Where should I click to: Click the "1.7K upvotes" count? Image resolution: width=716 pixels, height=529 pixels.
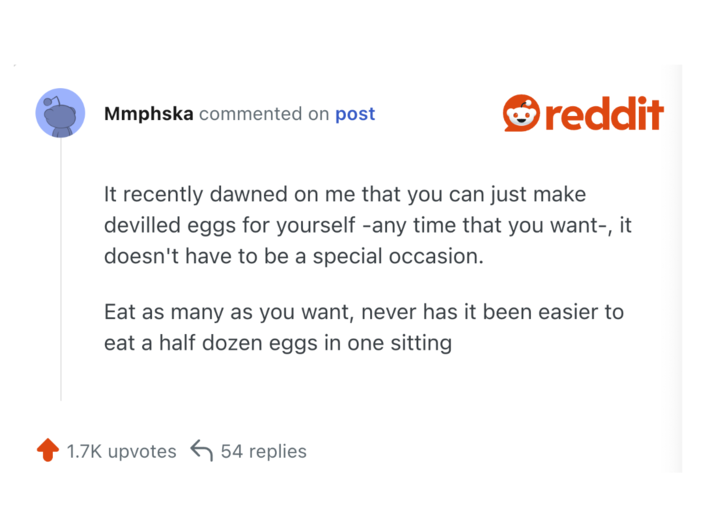pos(121,451)
